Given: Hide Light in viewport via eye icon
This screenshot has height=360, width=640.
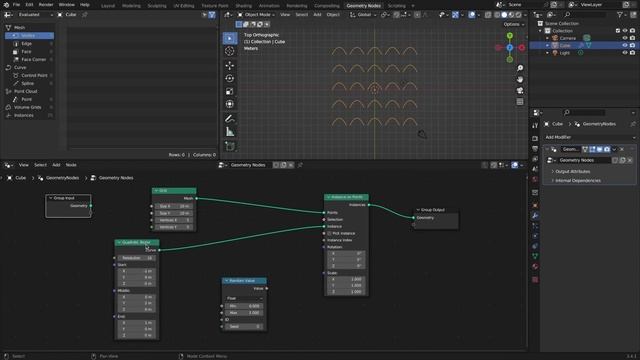Looking at the screenshot, I should 624,53.
